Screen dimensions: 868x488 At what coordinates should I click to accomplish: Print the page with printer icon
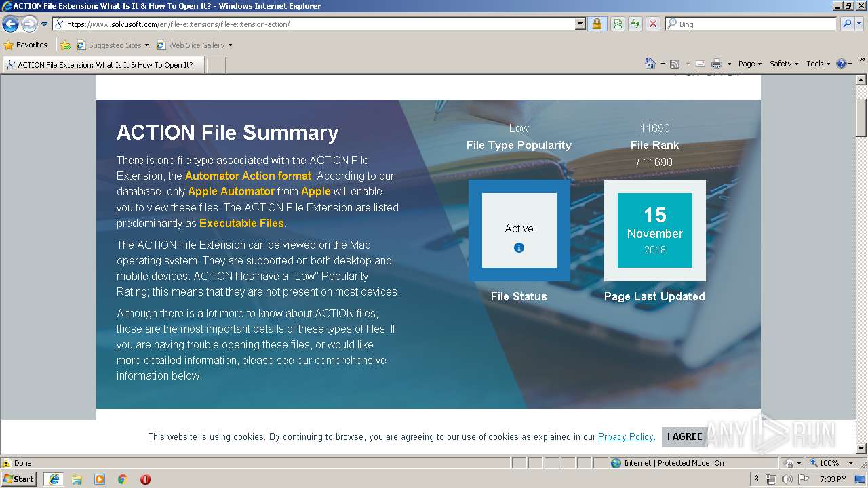(x=717, y=64)
